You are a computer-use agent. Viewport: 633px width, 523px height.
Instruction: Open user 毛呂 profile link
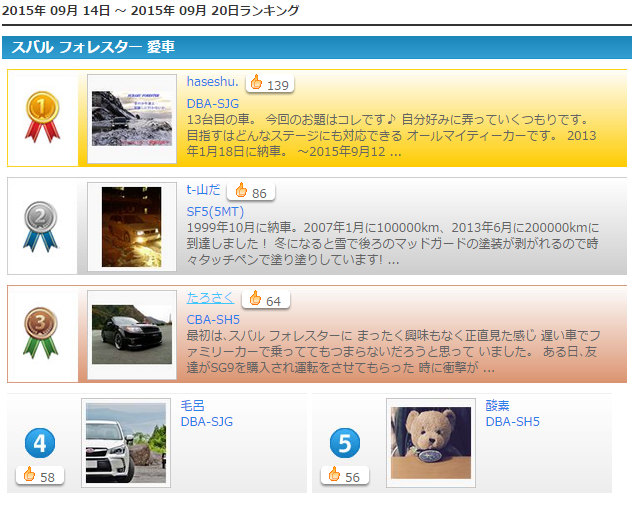pos(192,405)
